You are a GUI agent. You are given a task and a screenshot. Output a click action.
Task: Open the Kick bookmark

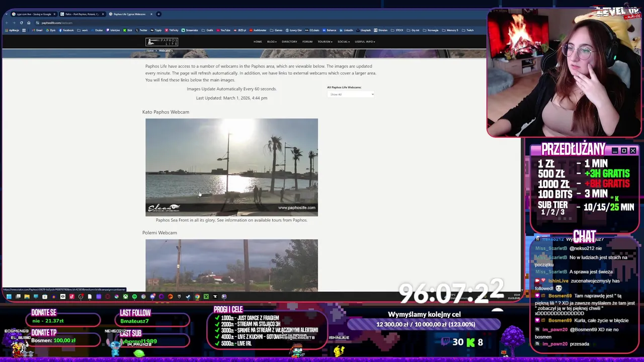(x=127, y=30)
